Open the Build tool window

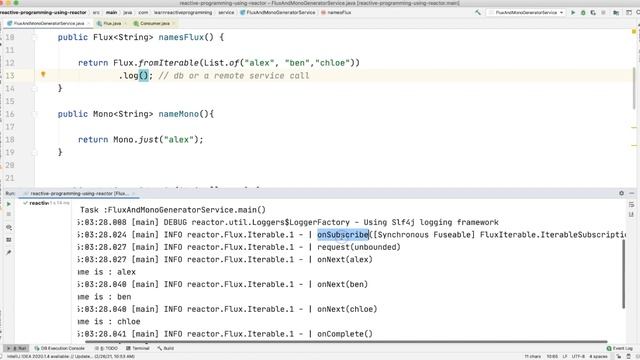pos(166,348)
